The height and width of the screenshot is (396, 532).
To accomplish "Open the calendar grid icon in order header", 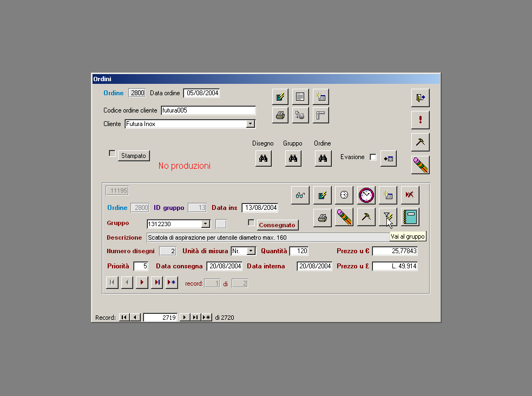I will click(x=300, y=97).
